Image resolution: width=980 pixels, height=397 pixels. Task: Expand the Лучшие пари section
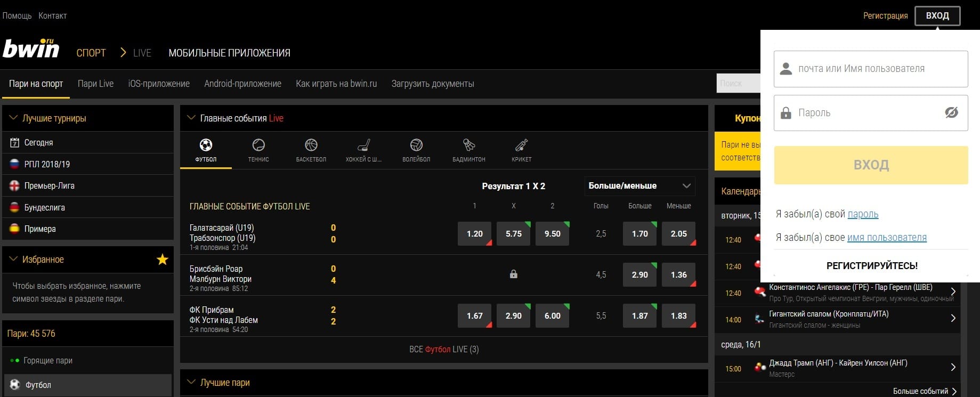tap(191, 382)
